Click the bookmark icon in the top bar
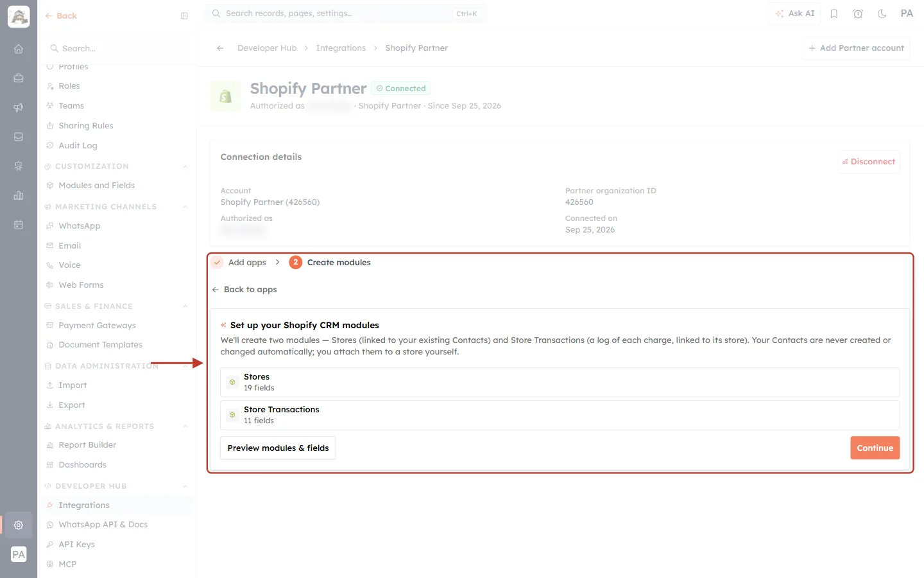Image resolution: width=924 pixels, height=578 pixels. coord(834,13)
